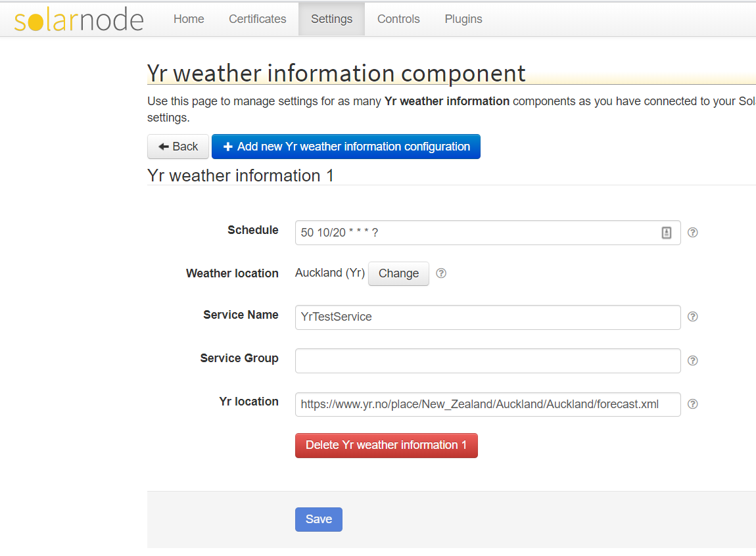756x556 pixels.
Task: Click the Schedule input field
Action: [x=488, y=233]
